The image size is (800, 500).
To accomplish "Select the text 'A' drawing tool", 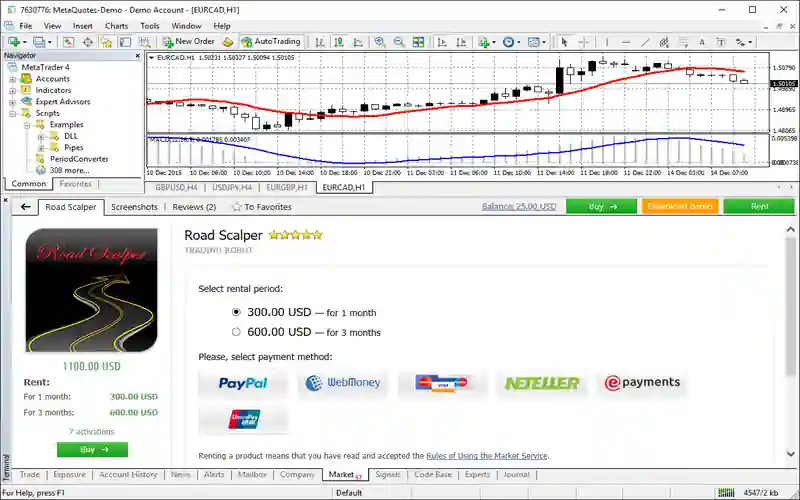I will [x=702, y=42].
